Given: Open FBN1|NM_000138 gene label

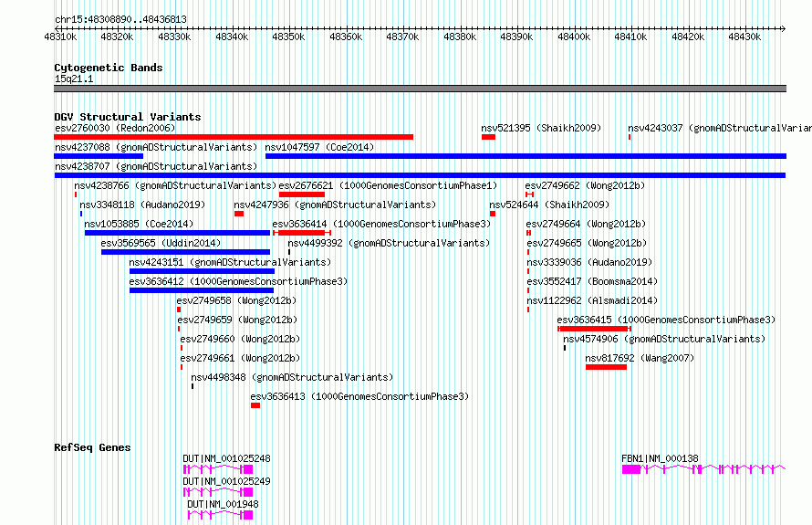Looking at the screenshot, I should [x=660, y=458].
